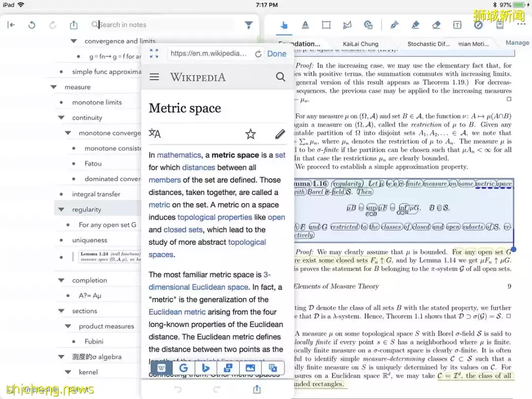Switch search engine to Google
This screenshot has height=399, width=532.
click(183, 367)
